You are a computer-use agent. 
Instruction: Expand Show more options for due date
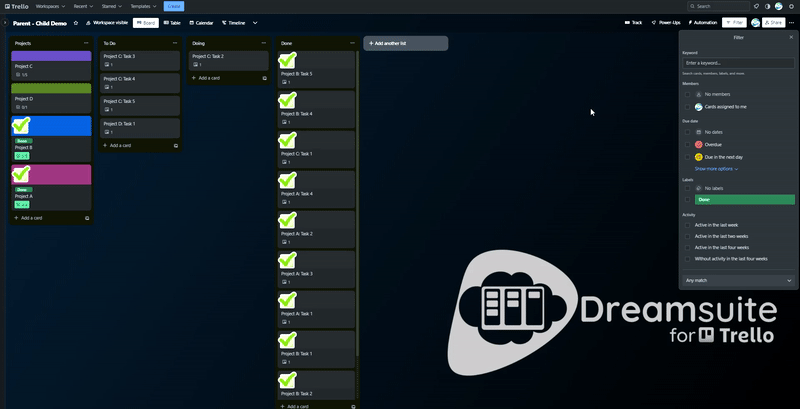716,169
